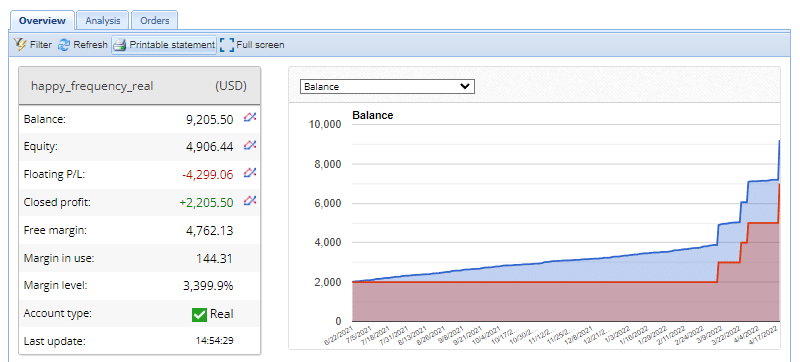800x362 pixels.
Task: Switch to the Analysis tab
Action: click(x=103, y=21)
